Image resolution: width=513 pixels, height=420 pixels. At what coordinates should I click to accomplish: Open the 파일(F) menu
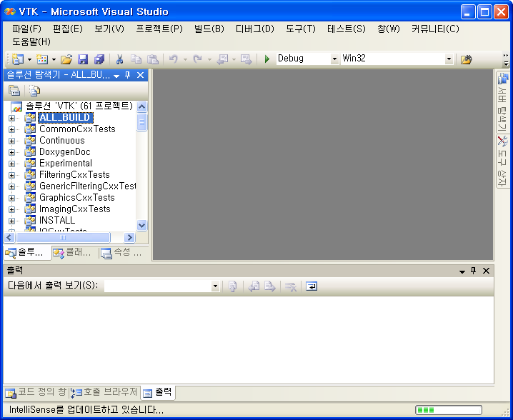point(27,29)
